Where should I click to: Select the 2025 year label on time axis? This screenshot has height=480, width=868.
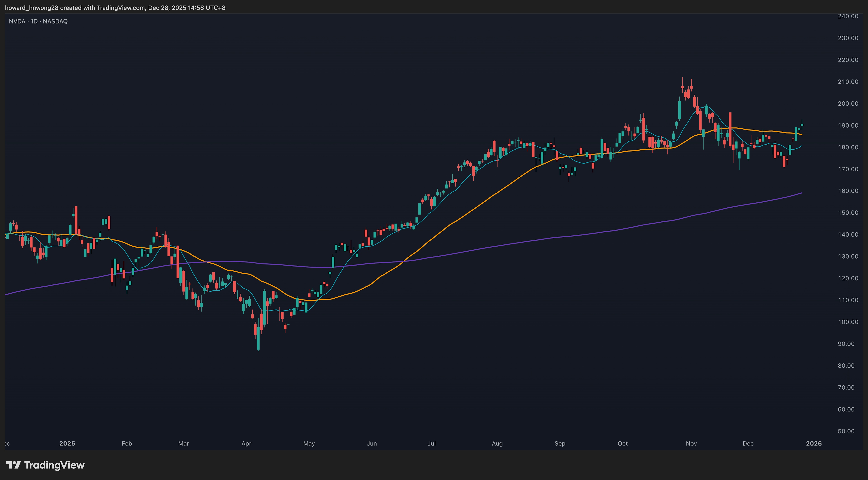(67, 443)
